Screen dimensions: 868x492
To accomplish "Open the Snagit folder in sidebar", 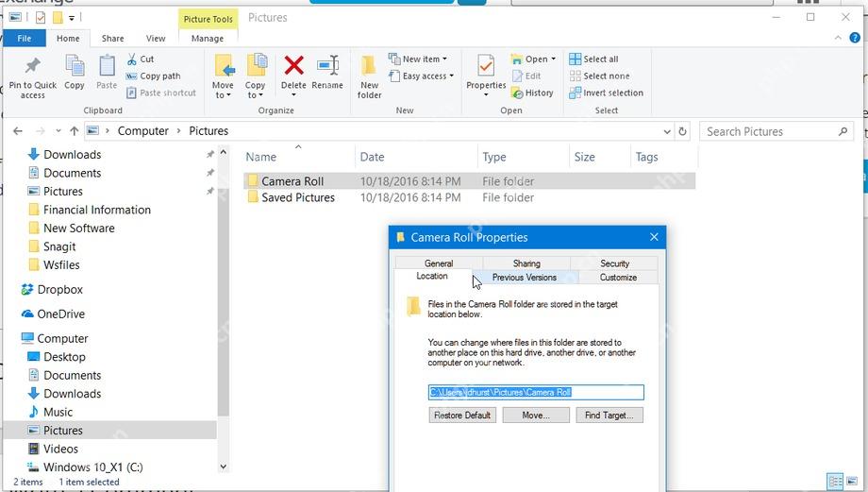I will pos(59,246).
